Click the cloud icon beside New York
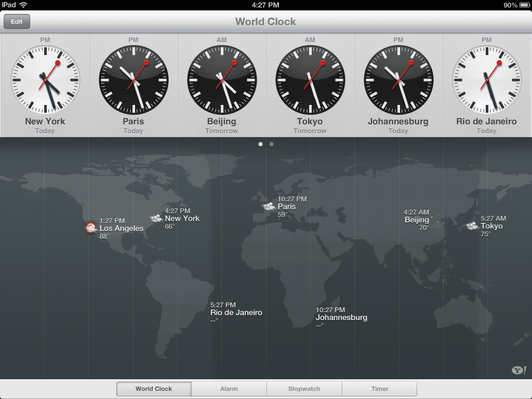The image size is (532, 399). pyautogui.click(x=157, y=219)
